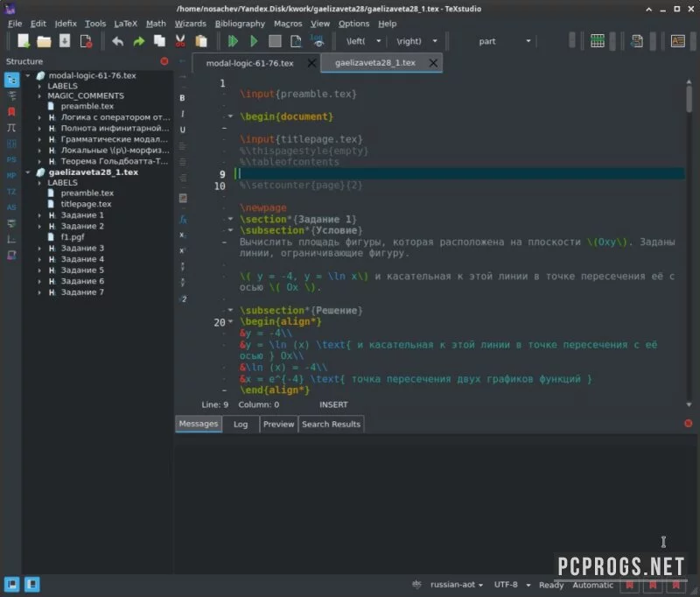Open the Search Results tab
This screenshot has width=700, height=597.
[331, 425]
